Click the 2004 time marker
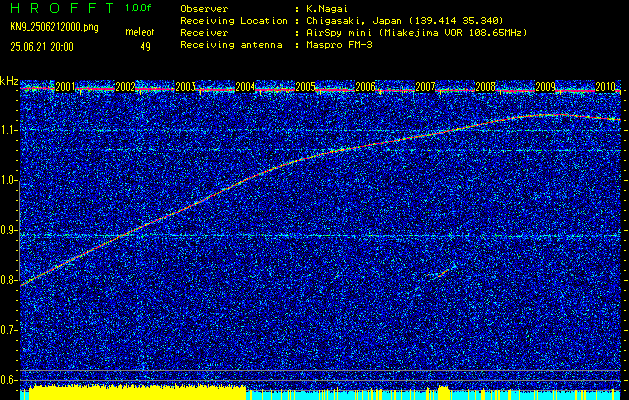This screenshot has width=629, height=400. (x=245, y=87)
